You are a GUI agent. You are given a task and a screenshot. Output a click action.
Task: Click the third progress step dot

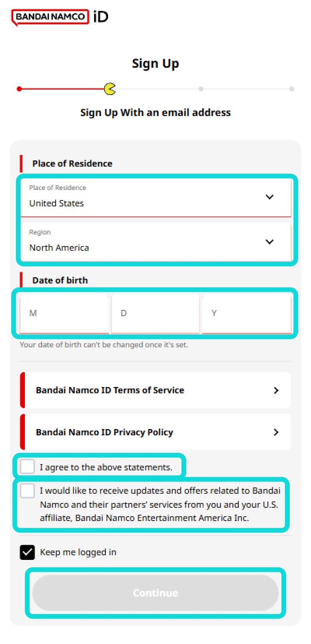click(x=201, y=89)
